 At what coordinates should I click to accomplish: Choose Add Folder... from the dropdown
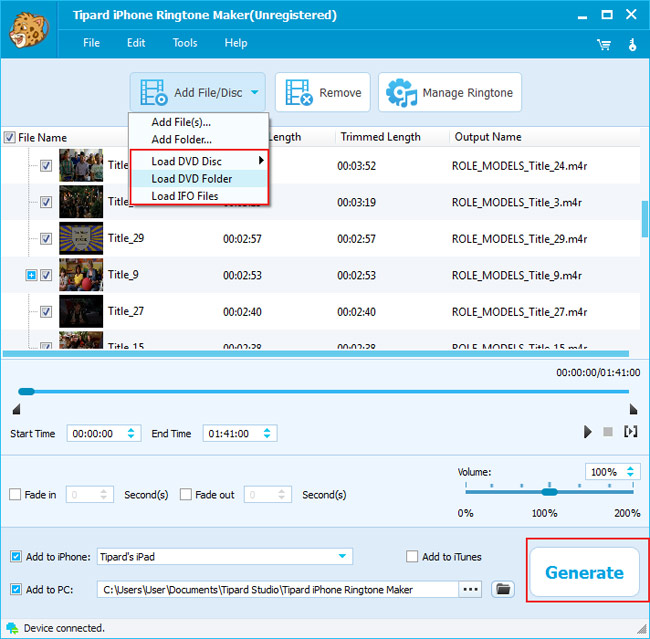click(x=199, y=140)
